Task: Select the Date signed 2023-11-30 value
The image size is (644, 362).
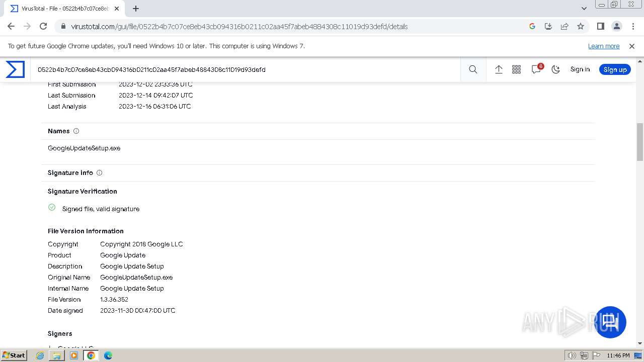Action: pyautogui.click(x=138, y=310)
